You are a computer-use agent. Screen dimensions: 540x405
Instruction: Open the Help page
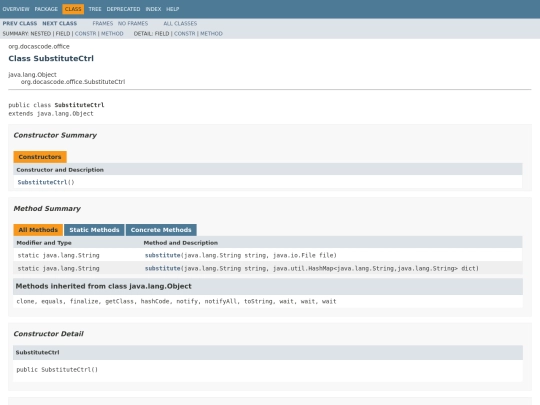173,9
